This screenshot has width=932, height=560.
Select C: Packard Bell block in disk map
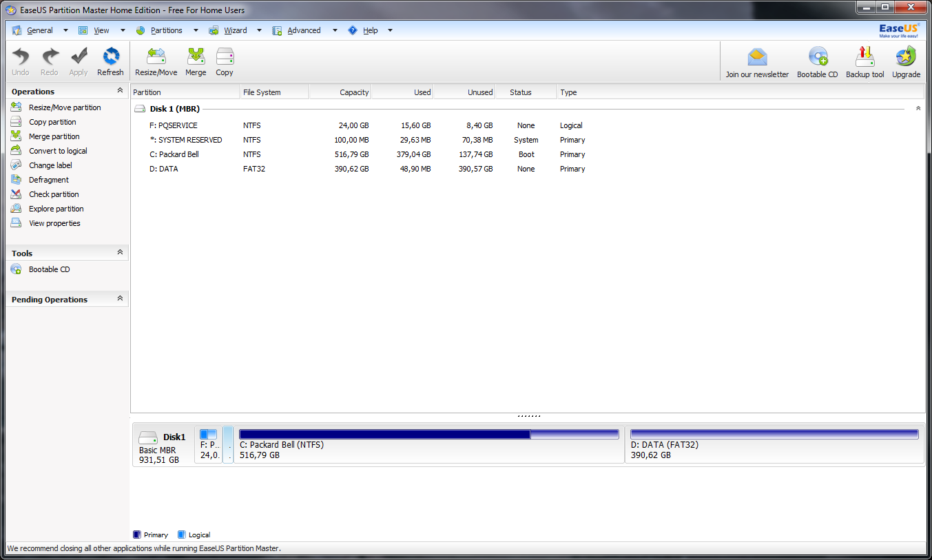(x=429, y=444)
